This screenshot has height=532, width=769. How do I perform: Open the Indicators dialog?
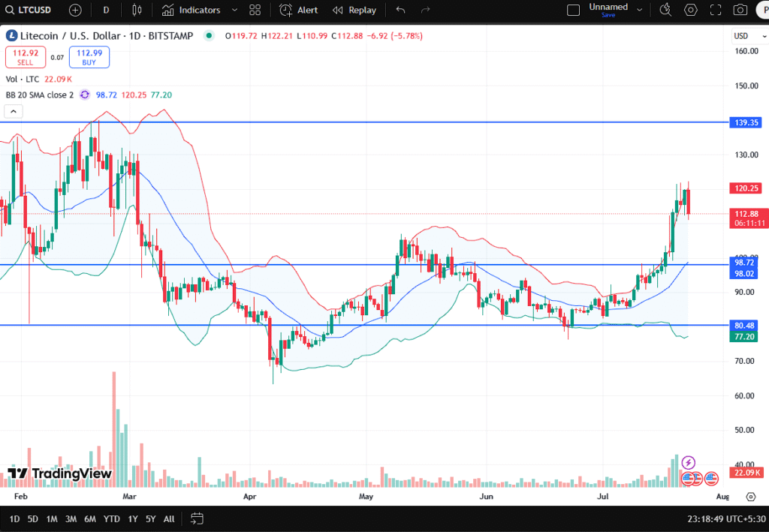[191, 10]
